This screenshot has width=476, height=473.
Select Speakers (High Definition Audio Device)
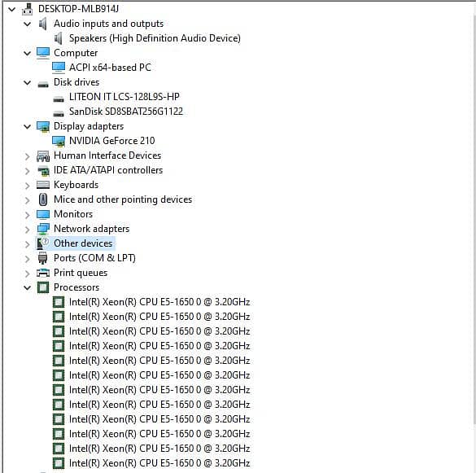click(x=155, y=38)
